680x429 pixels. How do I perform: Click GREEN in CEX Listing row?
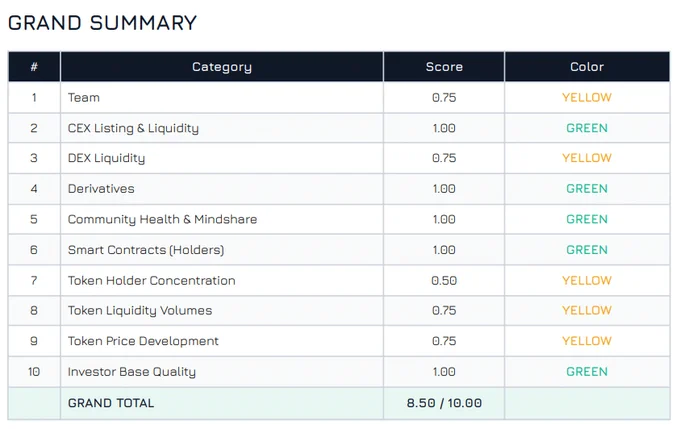[x=587, y=128]
